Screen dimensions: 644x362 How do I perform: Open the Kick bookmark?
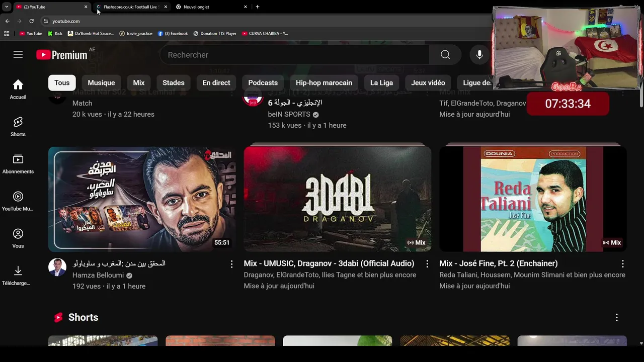coord(55,34)
